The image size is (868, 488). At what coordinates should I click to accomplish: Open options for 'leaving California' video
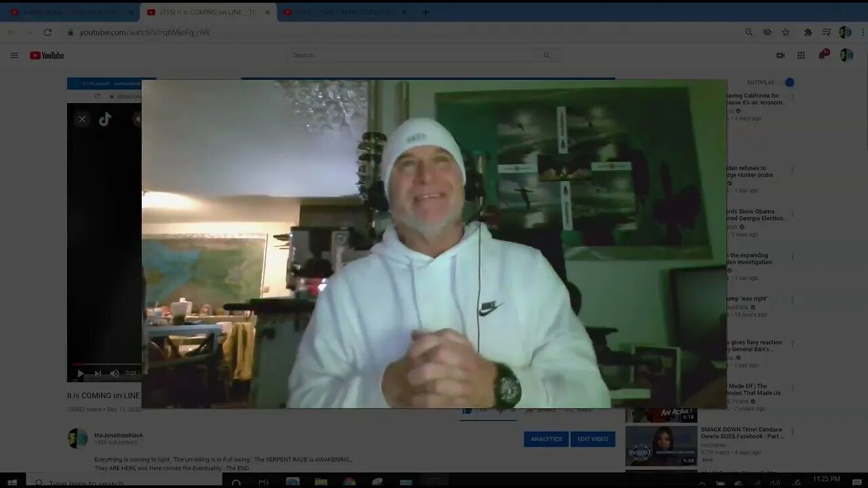pos(792,97)
